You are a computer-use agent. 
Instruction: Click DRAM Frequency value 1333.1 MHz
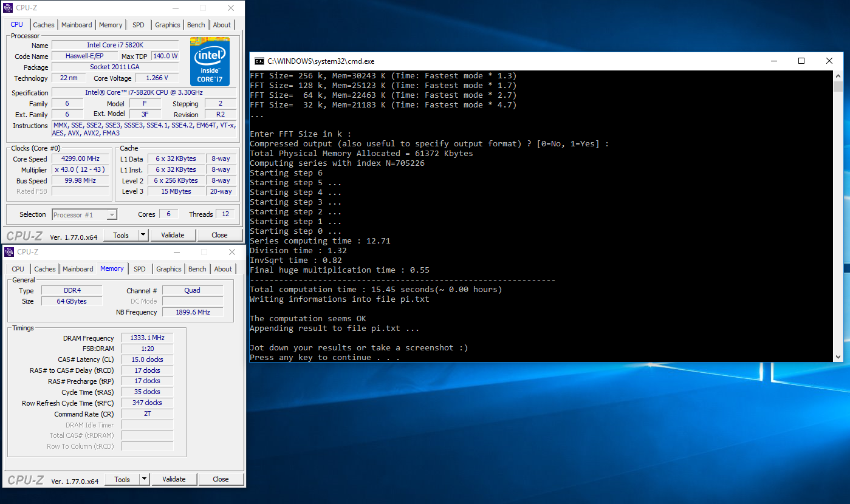click(147, 338)
